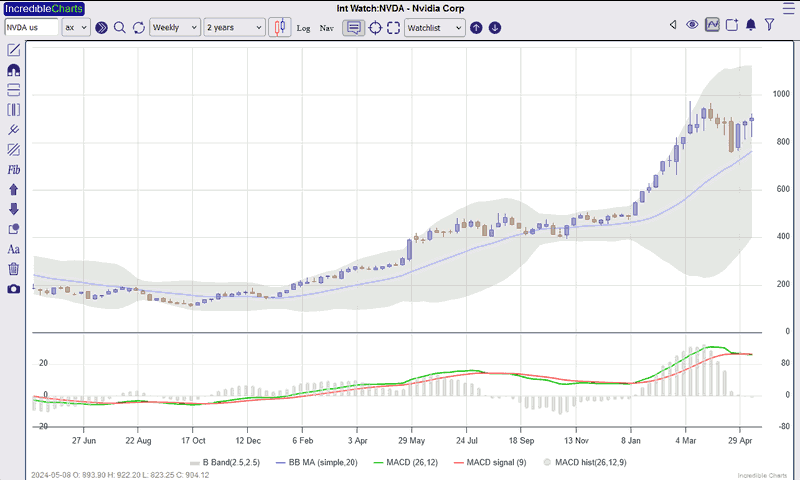Click the bell alerts icon
Screen dimensions: 800x480
click(x=751, y=24)
